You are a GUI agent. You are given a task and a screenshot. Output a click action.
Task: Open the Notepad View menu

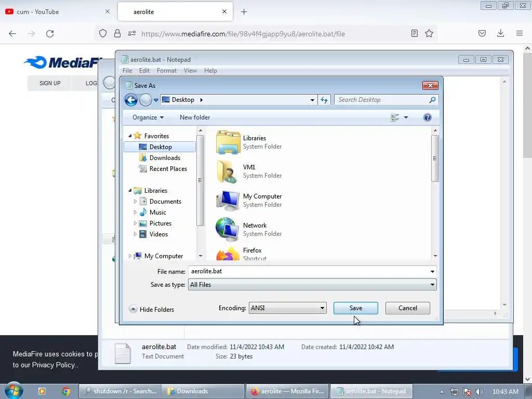click(190, 71)
